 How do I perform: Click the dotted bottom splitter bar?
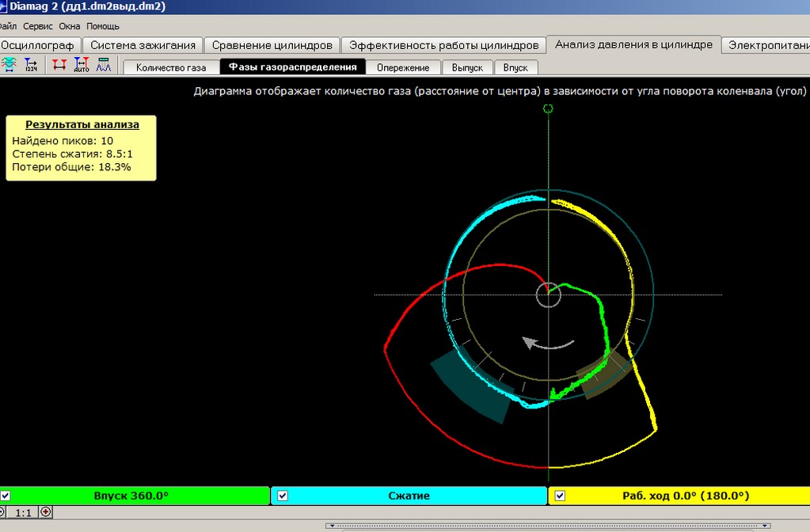pos(548,526)
